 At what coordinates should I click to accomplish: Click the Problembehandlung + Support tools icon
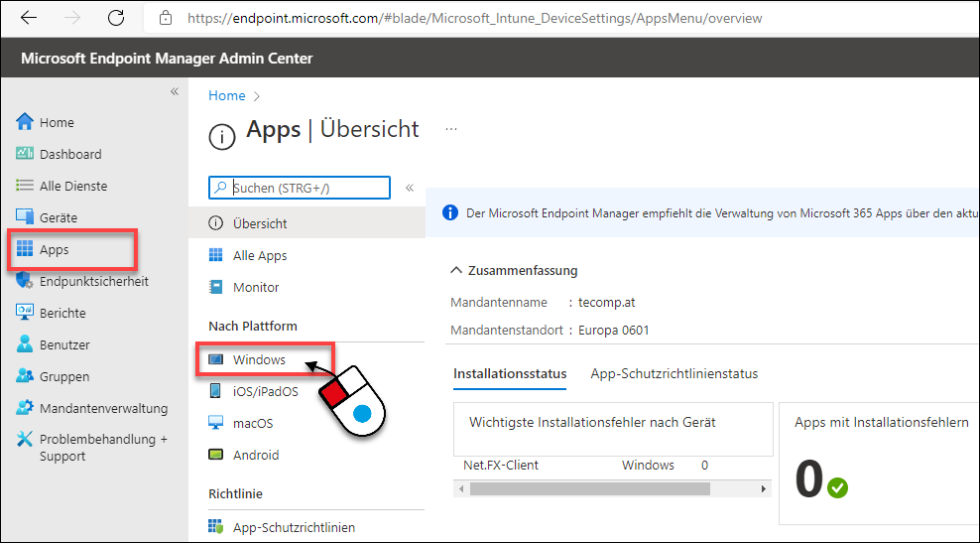(x=24, y=439)
